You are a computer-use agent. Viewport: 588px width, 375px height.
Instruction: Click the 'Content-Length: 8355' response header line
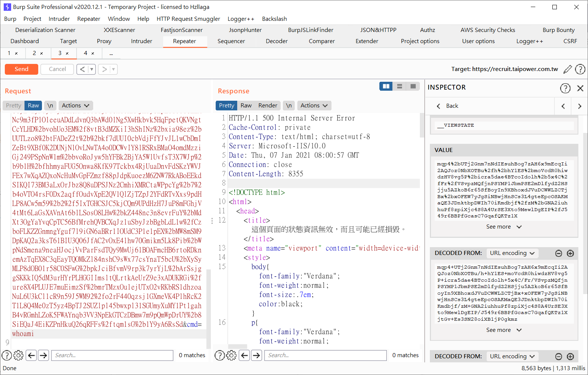click(x=266, y=174)
